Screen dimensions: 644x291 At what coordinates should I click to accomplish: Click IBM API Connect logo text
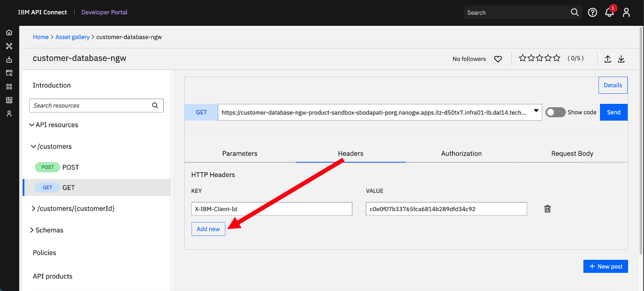[x=43, y=12]
